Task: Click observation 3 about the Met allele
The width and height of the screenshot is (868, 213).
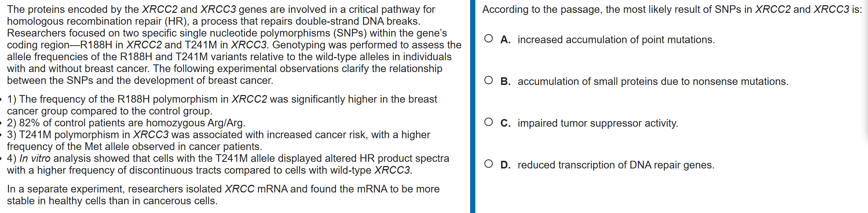Action: 218,141
